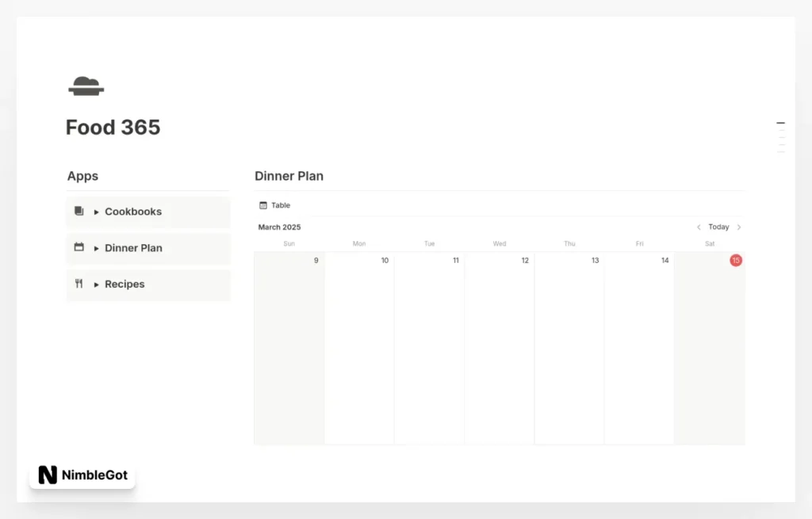Select the highlighted date 15 on Saturday
Image resolution: width=812 pixels, height=519 pixels.
tap(736, 260)
